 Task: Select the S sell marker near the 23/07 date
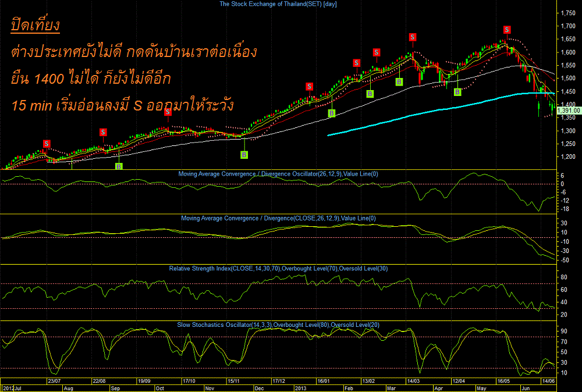coord(47,144)
